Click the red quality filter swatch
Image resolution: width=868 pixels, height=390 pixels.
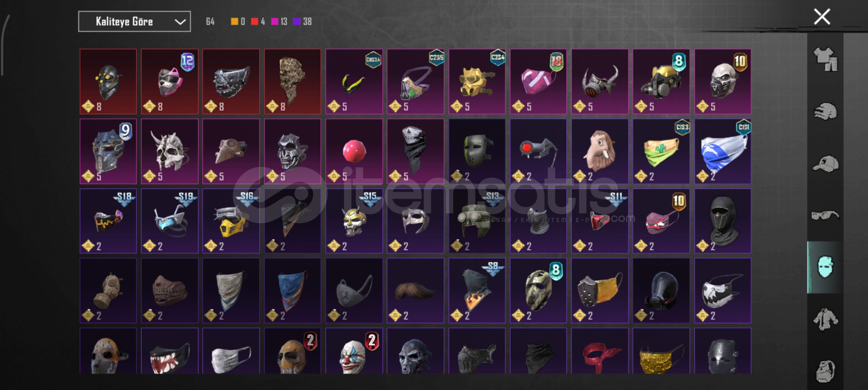(255, 22)
